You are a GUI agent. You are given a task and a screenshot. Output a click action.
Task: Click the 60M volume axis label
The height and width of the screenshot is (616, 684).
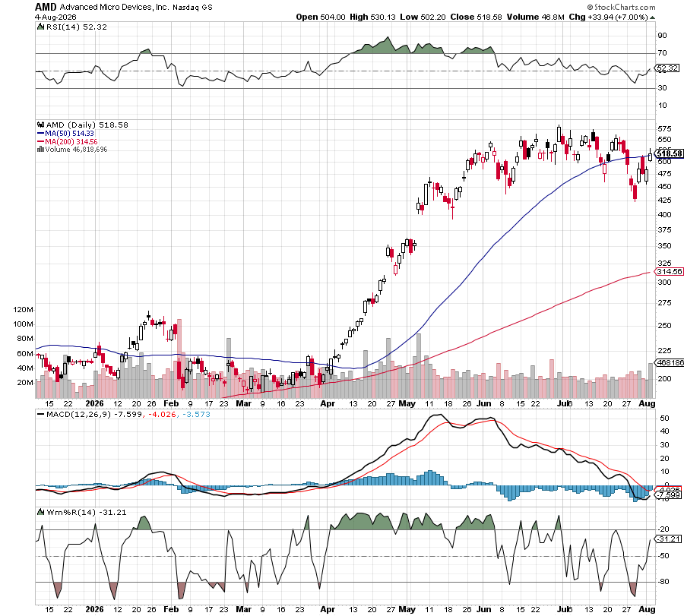click(25, 353)
